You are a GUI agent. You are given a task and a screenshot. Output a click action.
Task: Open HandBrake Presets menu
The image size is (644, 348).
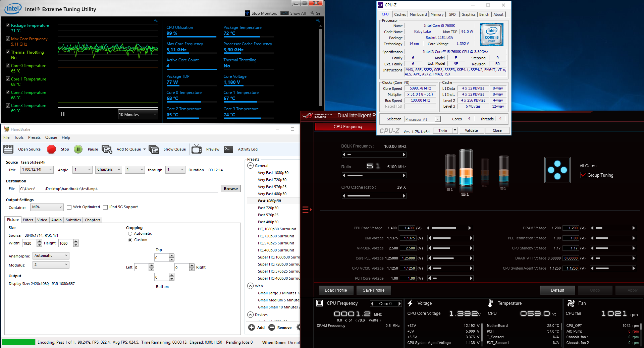[x=34, y=137]
